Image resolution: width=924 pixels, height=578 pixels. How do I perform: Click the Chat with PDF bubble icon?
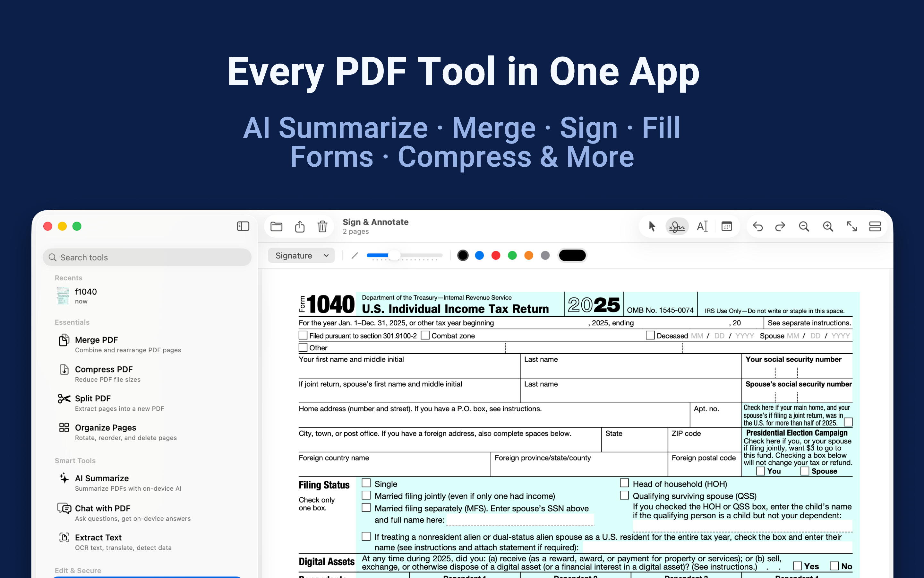coord(64,508)
